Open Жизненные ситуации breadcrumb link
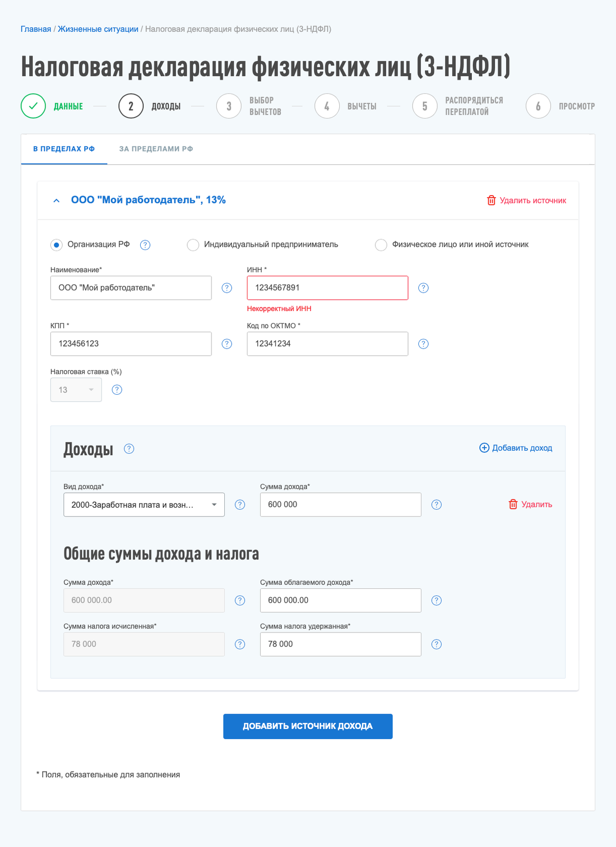Screen dimensions: 616x847 tap(98, 29)
